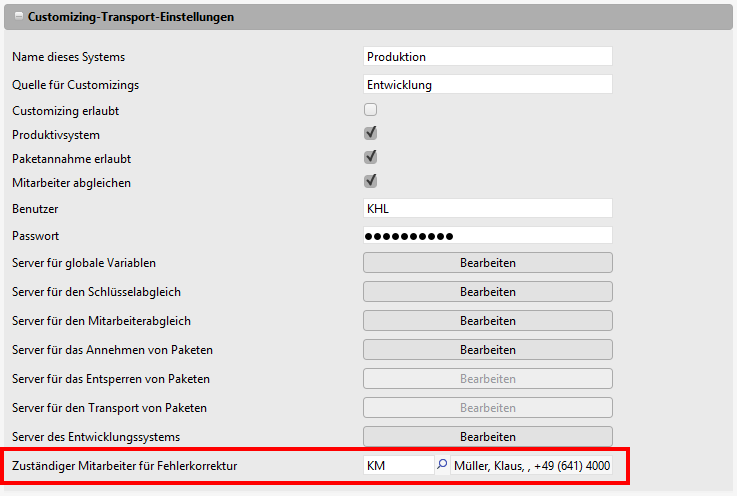
Task: Edit the Entwicklungssystem server
Action: [x=487, y=437]
